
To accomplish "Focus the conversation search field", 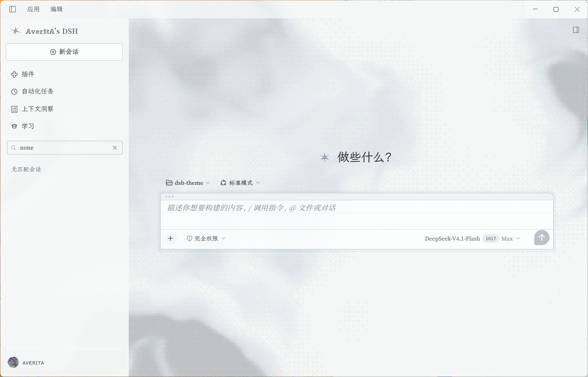I will [x=65, y=148].
